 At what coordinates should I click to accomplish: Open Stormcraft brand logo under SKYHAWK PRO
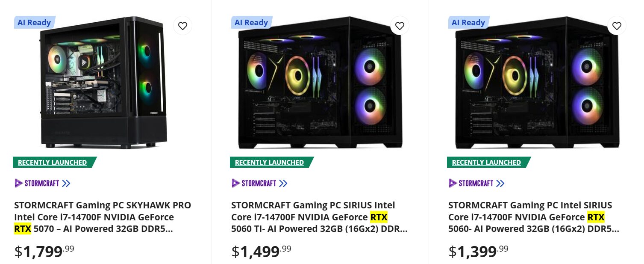click(42, 183)
